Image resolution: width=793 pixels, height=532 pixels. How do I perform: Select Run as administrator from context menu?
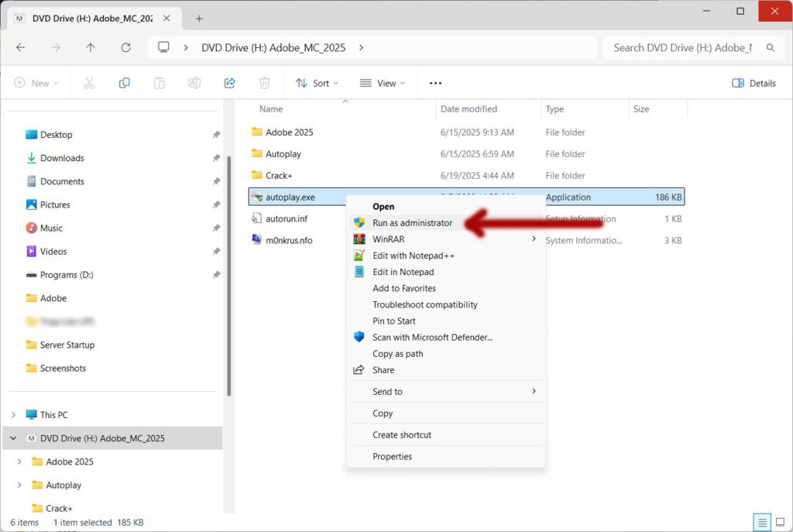click(x=412, y=223)
